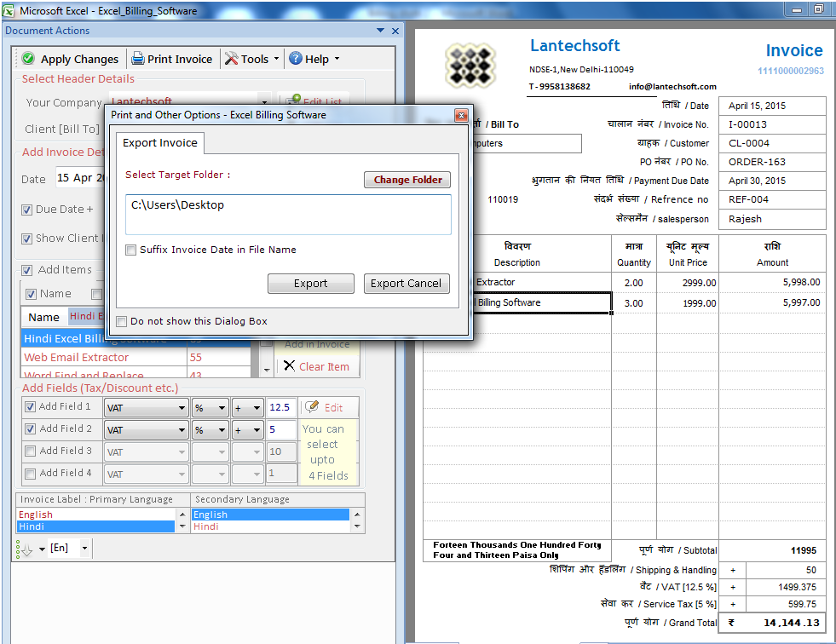Viewport: 836px width, 644px height.
Task: Click the invoice number I-00013 cell
Action: (x=771, y=124)
